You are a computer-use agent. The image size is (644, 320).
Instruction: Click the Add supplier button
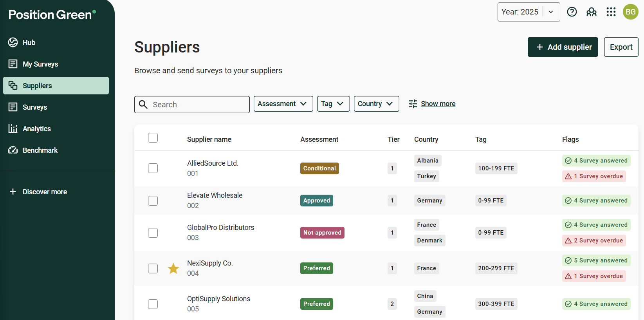click(x=563, y=47)
